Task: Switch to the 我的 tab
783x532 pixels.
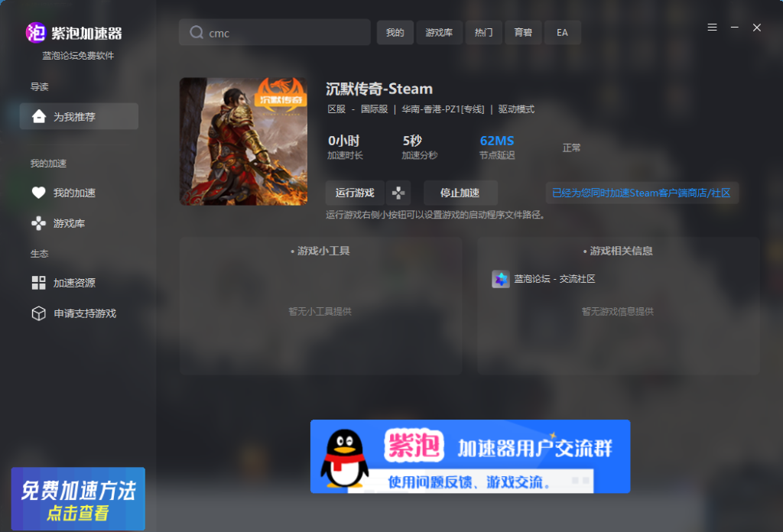Action: click(395, 32)
